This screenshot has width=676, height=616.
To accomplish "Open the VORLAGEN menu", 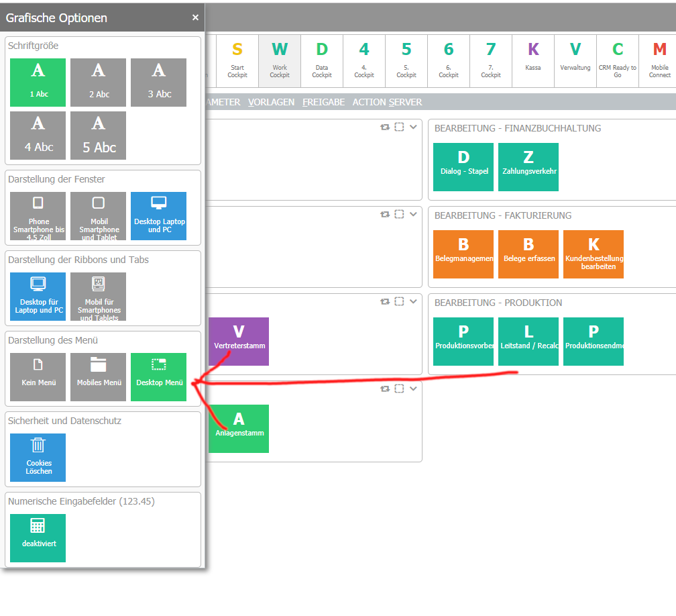I will click(271, 102).
